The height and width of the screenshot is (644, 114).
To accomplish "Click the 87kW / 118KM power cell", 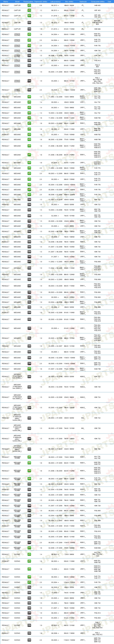I will 69,16.
